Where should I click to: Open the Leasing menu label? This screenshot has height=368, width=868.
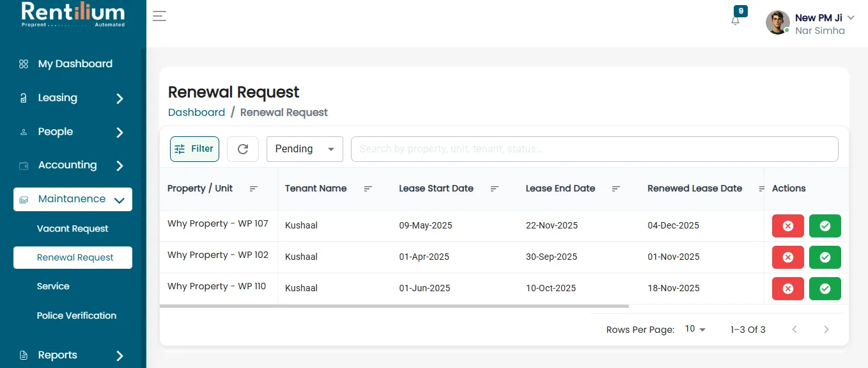coord(58,98)
